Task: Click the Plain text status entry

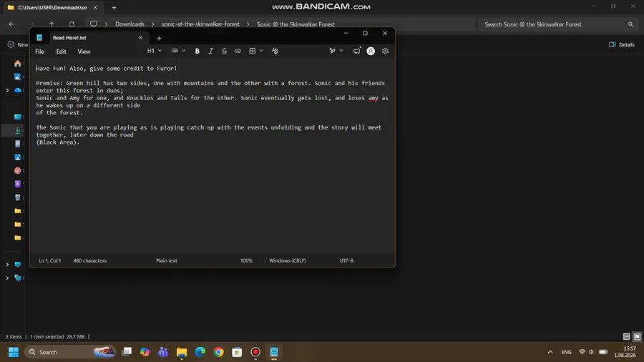Action: pos(166,260)
